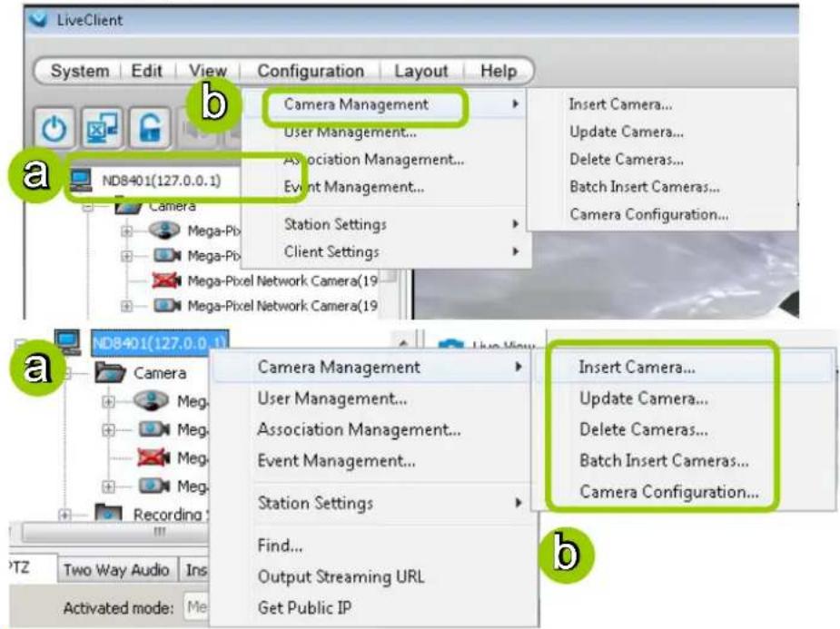The image size is (840, 629).
Task: Open Station Settings in right-click context menu
Action: point(373,503)
